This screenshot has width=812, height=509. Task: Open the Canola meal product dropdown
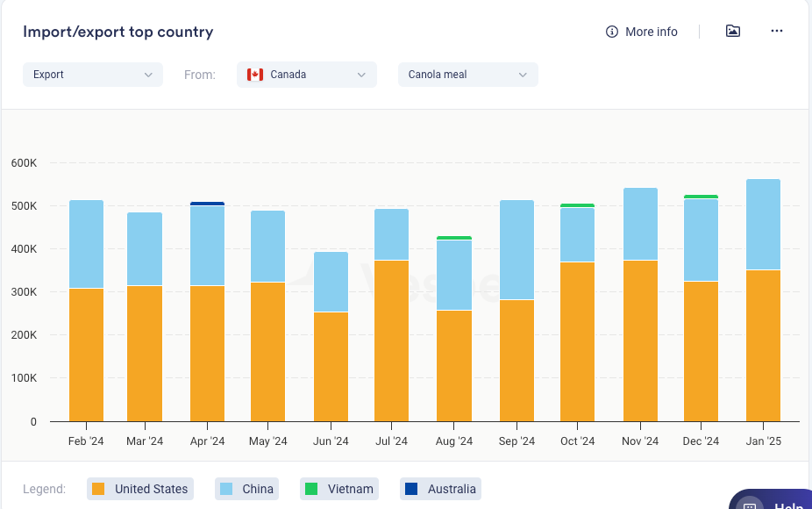[467, 75]
